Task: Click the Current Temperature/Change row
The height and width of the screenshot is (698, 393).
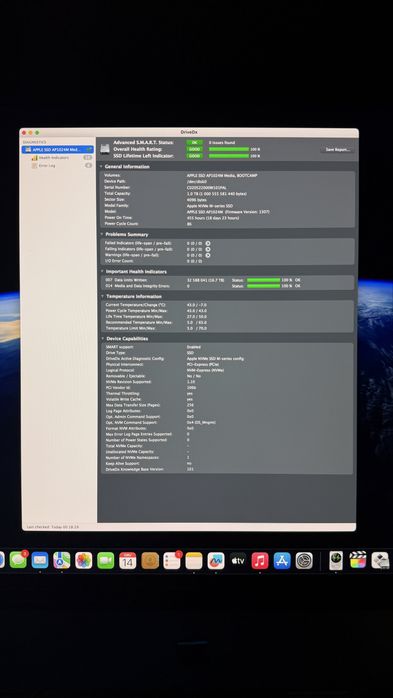Action: pyautogui.click(x=227, y=304)
